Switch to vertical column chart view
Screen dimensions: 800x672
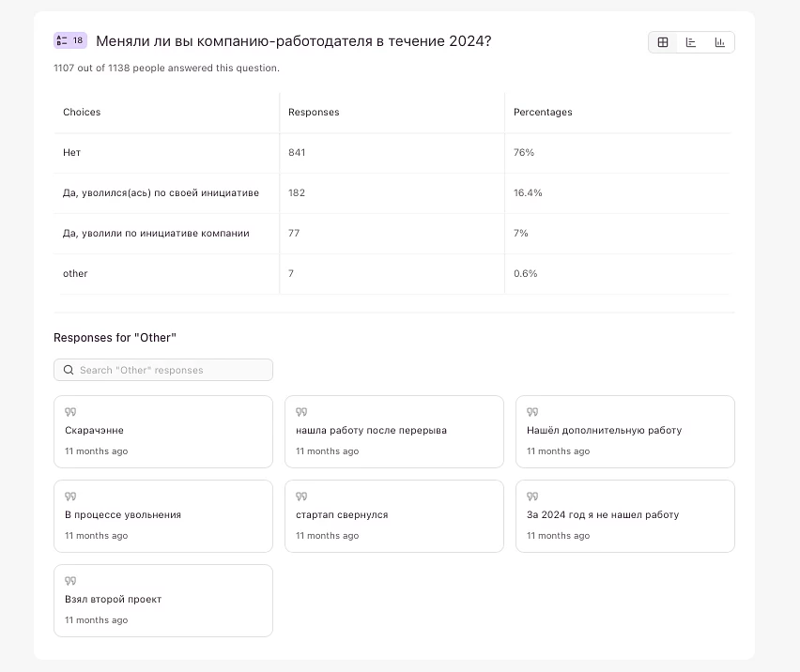pyautogui.click(x=720, y=42)
